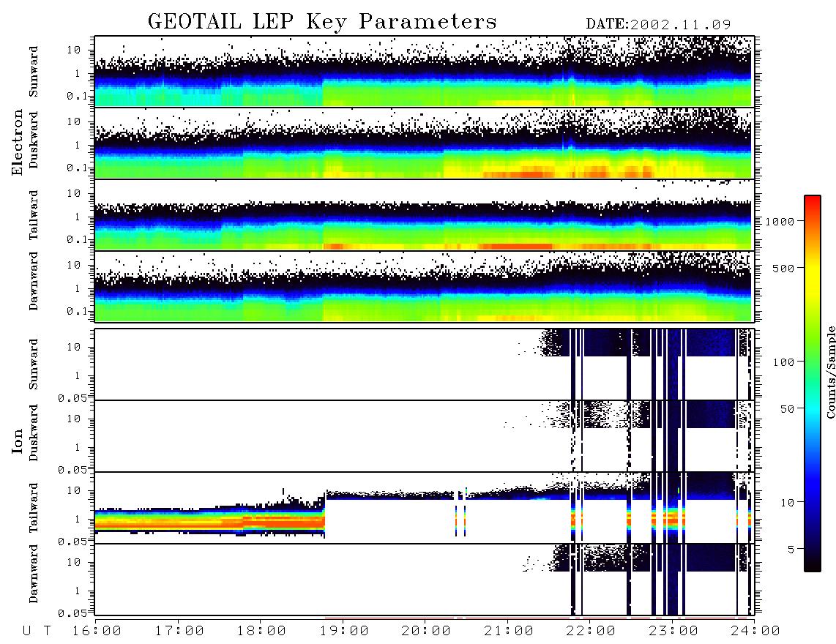Click the title 'GEOTAIL LEP Key Parameters'
The height and width of the screenshot is (644, 836).
tap(322, 22)
